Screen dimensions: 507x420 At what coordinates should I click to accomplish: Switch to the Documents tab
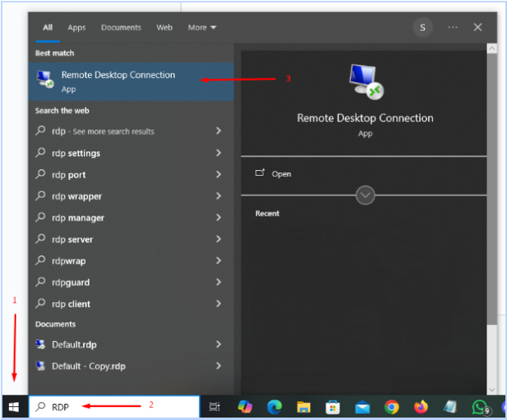121,28
